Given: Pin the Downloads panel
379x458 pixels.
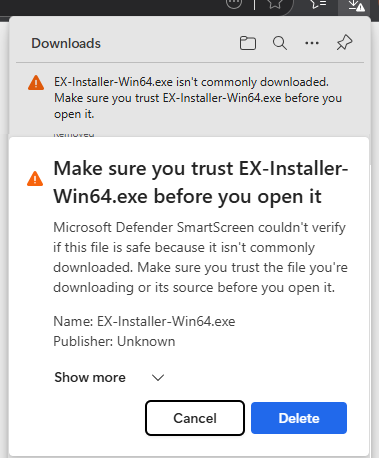Looking at the screenshot, I should click(x=344, y=43).
